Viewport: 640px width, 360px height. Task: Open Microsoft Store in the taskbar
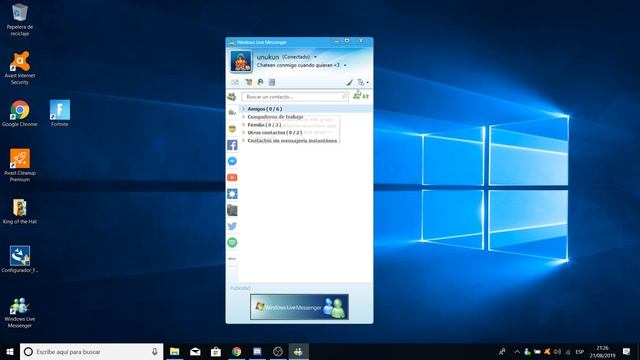216,351
